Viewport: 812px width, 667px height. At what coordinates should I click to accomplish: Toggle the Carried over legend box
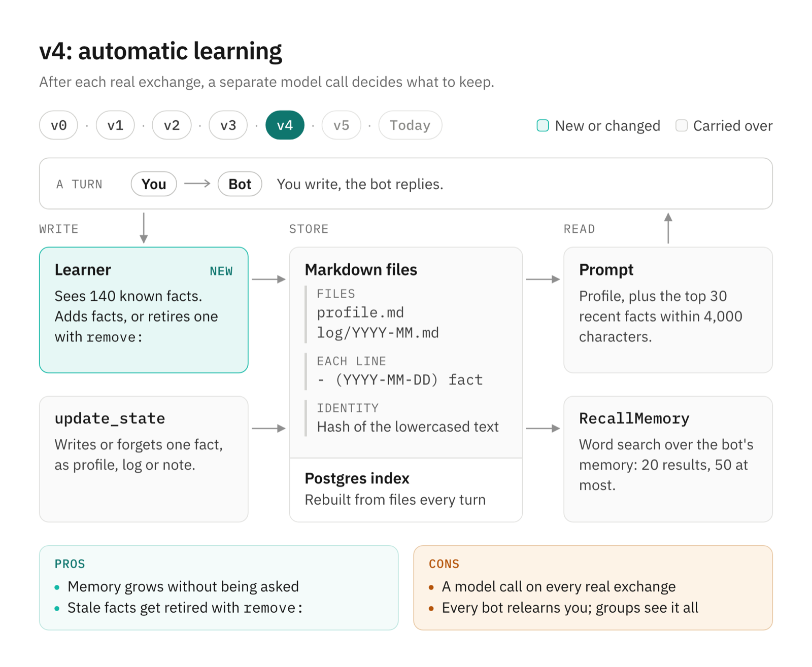click(682, 126)
